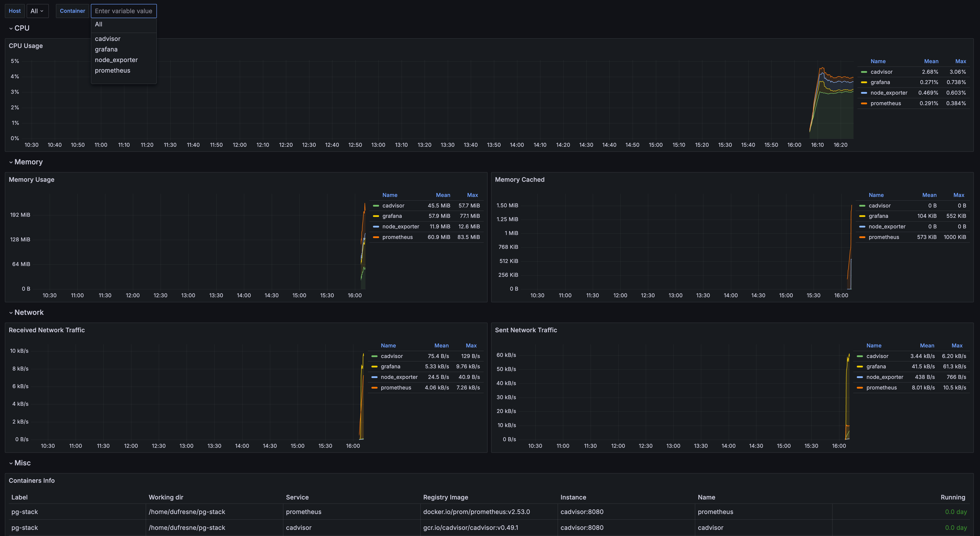The width and height of the screenshot is (980, 536).
Task: Sort Containers Info table by Service column
Action: tap(297, 497)
